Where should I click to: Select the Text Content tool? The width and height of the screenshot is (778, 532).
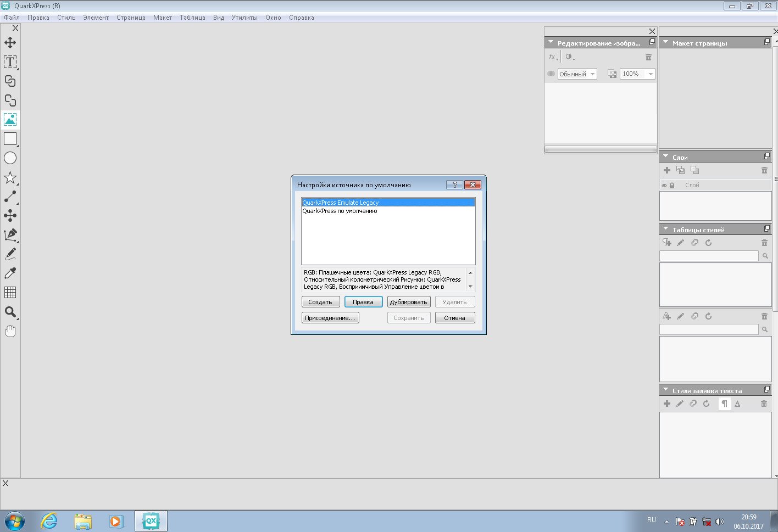click(x=10, y=62)
